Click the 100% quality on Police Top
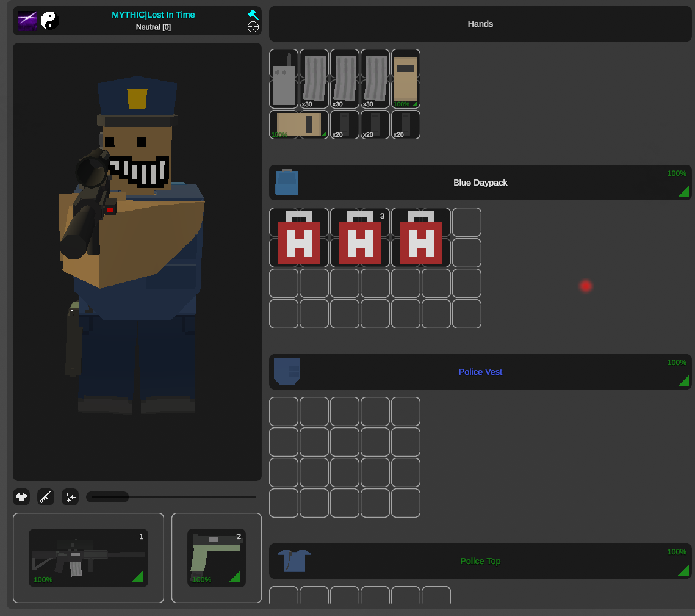Screen dimensions: 695x616 pyautogui.click(x=676, y=552)
